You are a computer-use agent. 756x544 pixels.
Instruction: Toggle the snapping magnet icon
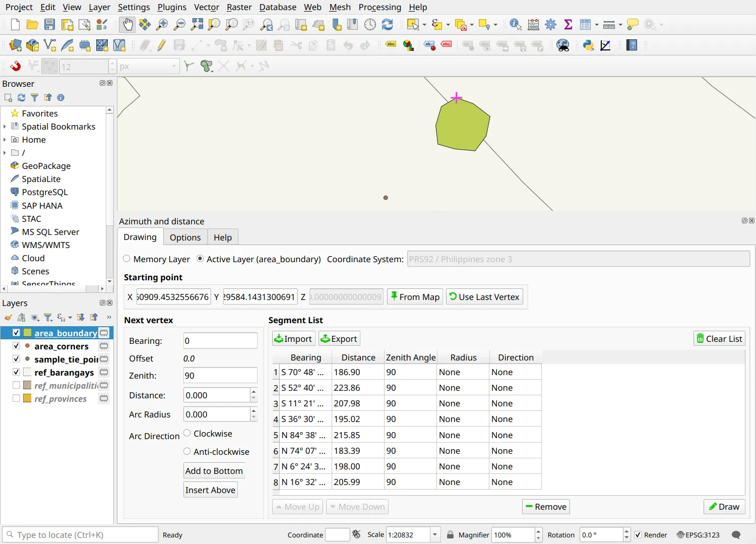[16, 66]
